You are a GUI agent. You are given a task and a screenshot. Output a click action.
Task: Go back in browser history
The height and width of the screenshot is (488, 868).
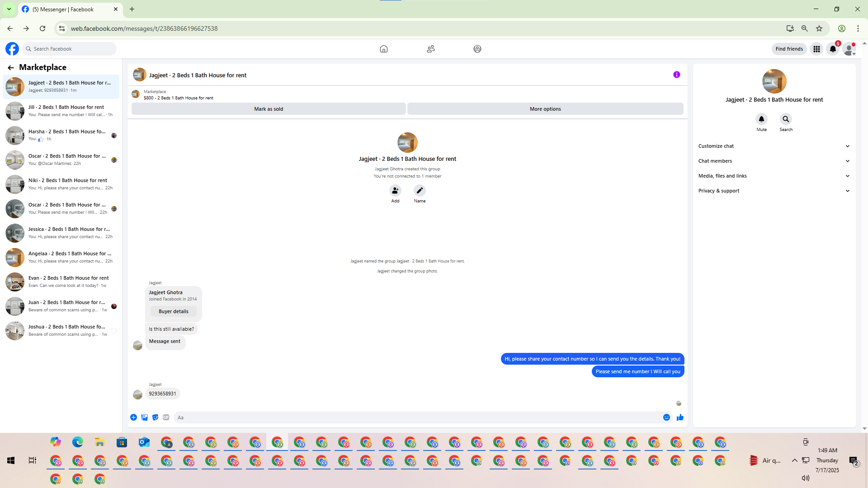click(10, 28)
